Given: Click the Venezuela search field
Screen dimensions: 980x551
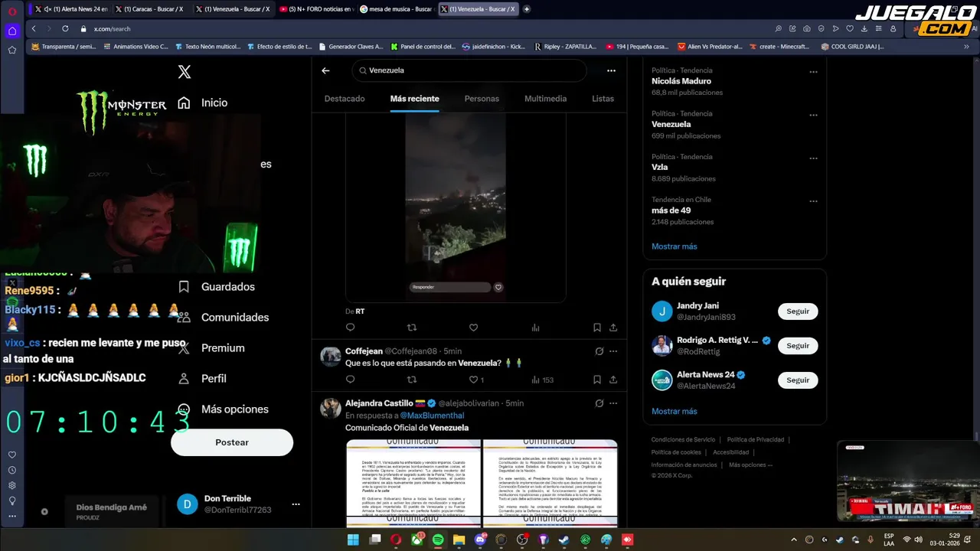Looking at the screenshot, I should 469,70.
